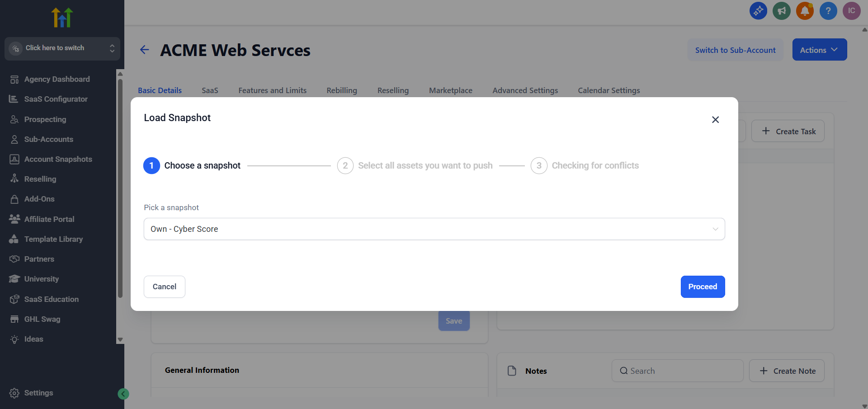Viewport: 868px width, 409px height.
Task: Click the Reselling sidebar icon
Action: pos(14,179)
